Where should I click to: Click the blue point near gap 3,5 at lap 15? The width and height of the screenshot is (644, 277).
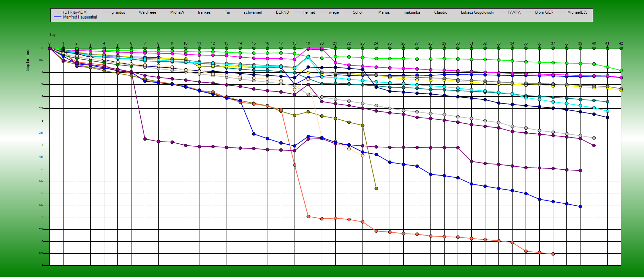[254, 134]
